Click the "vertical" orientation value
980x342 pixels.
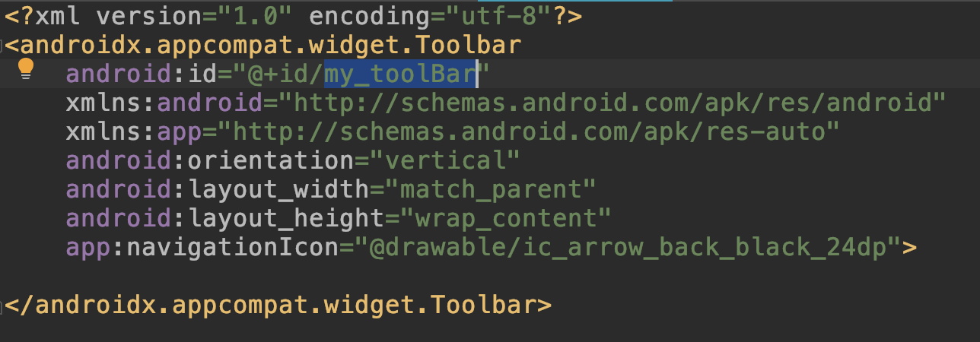point(445,160)
